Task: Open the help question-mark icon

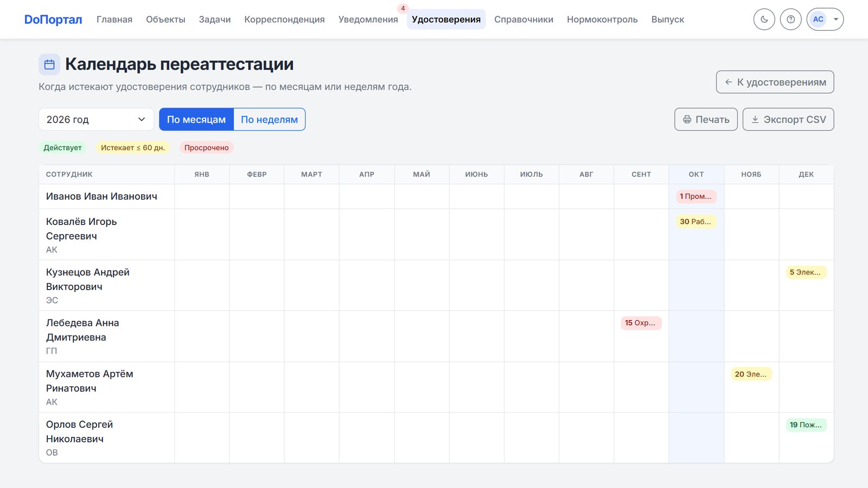Action: pyautogui.click(x=790, y=20)
